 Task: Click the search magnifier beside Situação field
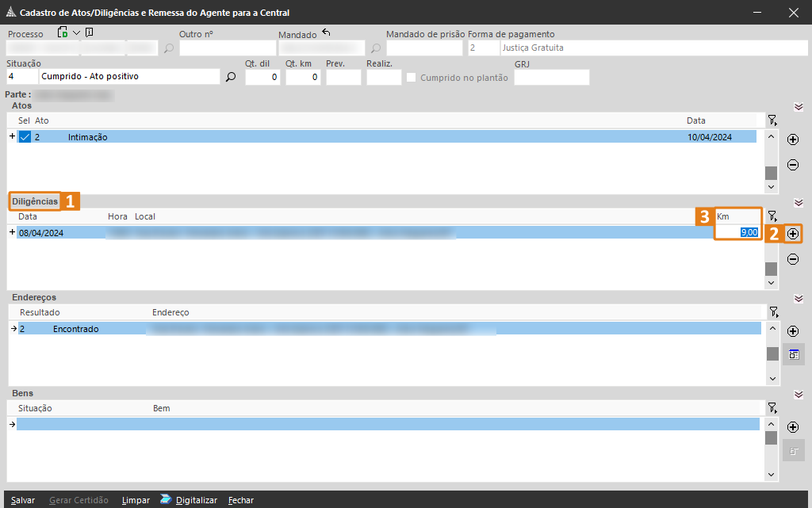point(231,78)
